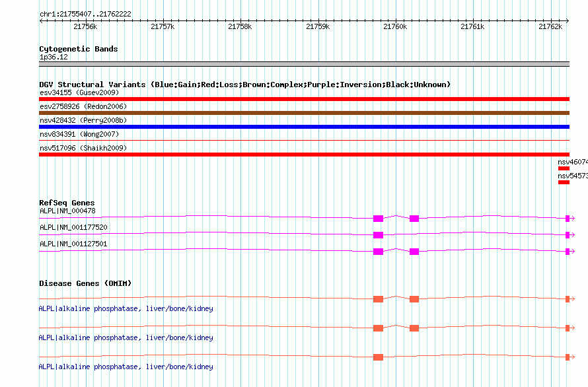
Task: Open third ALPL alkaline phosphatase OMIM link
Action: [126, 367]
